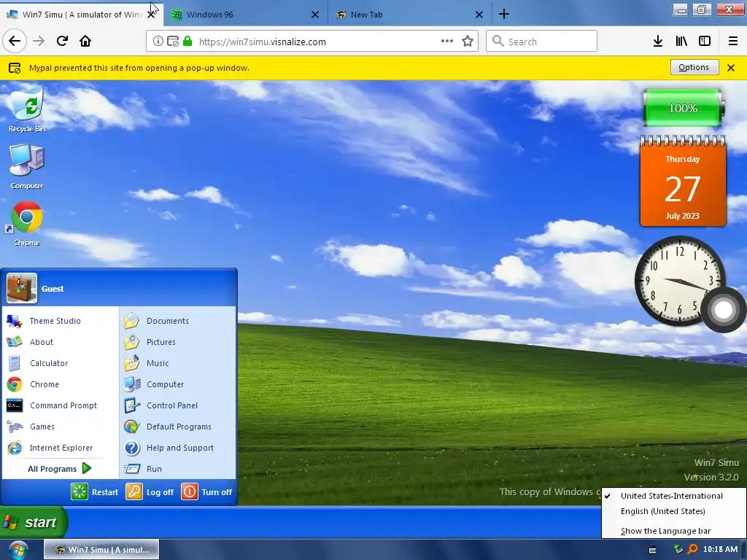
Task: Open the browser hamburger menu
Action: point(733,42)
